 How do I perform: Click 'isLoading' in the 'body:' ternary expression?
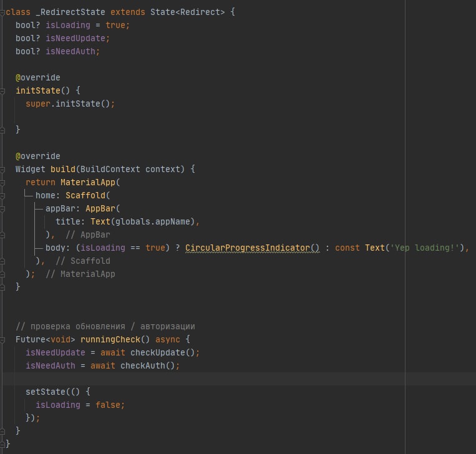(x=102, y=248)
